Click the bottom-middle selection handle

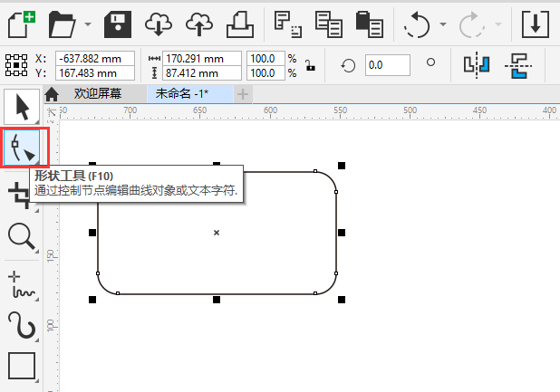pyautogui.click(x=217, y=300)
